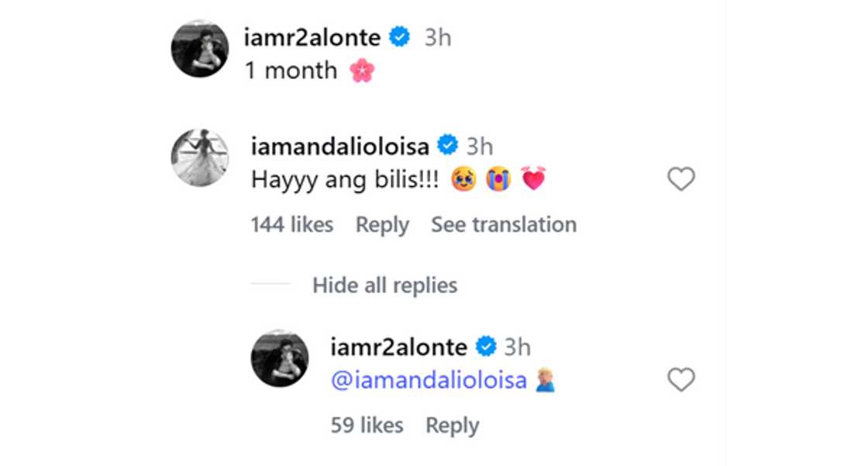Click the verified badge on iamr2alonte's reply
868x466 pixels.
coord(485,347)
